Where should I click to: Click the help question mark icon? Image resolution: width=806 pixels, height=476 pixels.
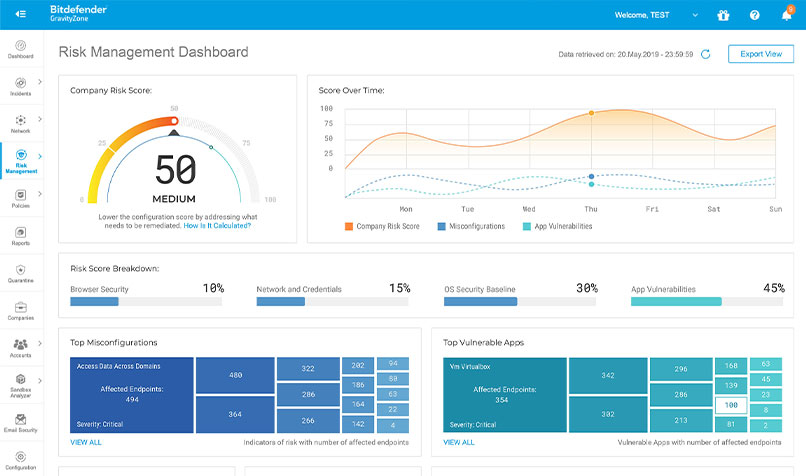[755, 15]
